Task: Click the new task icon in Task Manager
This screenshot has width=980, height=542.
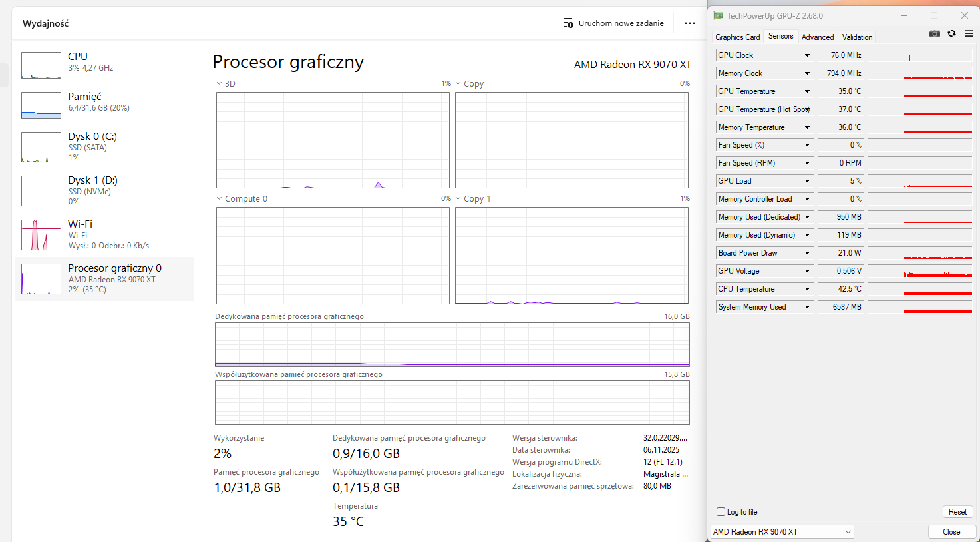Action: [568, 23]
